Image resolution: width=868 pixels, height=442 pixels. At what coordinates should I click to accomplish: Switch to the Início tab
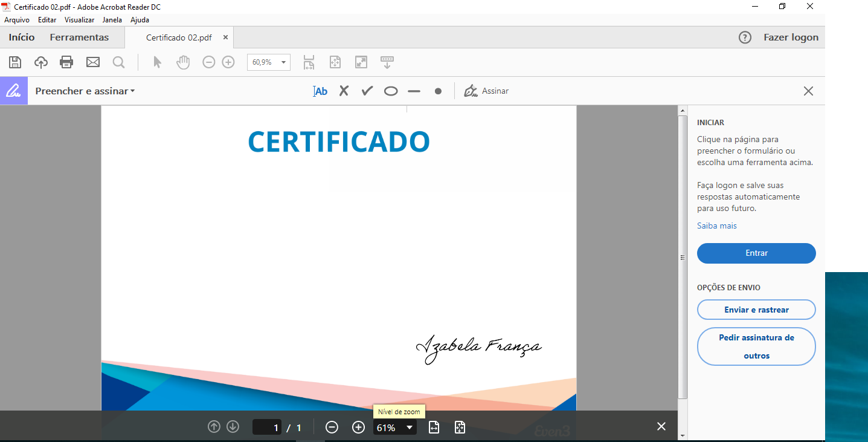pos(22,37)
